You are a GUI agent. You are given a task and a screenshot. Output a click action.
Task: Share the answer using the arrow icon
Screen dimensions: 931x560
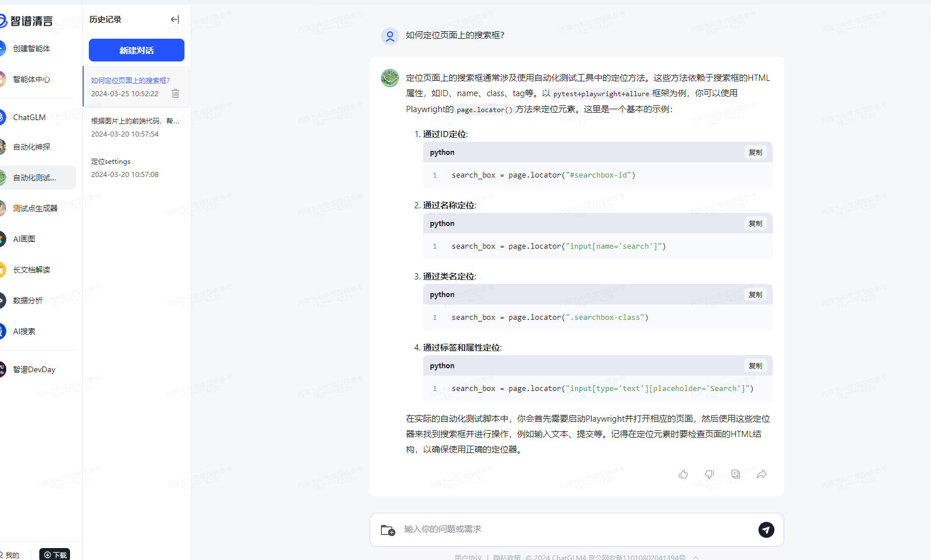(762, 474)
